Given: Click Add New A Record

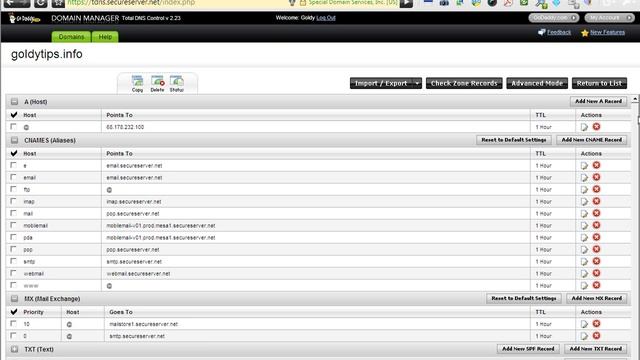Looking at the screenshot, I should point(598,101).
